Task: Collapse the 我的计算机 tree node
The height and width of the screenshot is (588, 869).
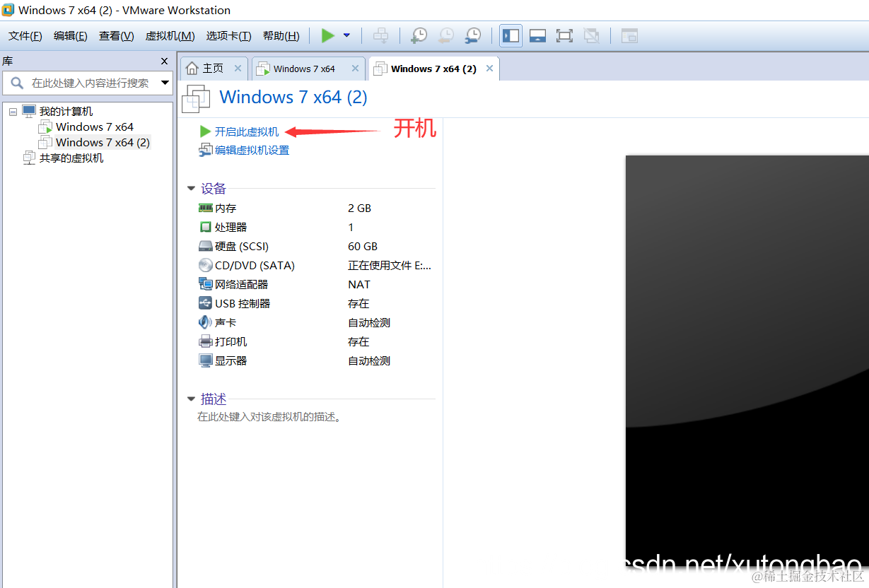Action: 13,112
